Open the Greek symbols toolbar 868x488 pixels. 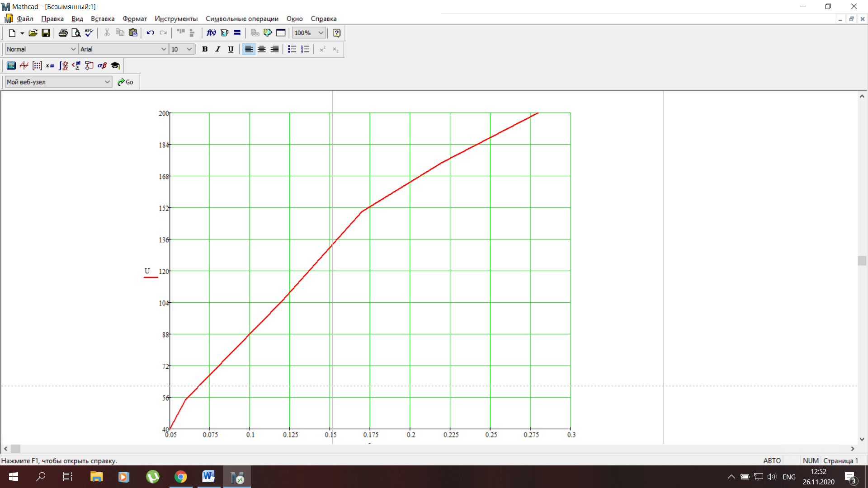tap(102, 66)
